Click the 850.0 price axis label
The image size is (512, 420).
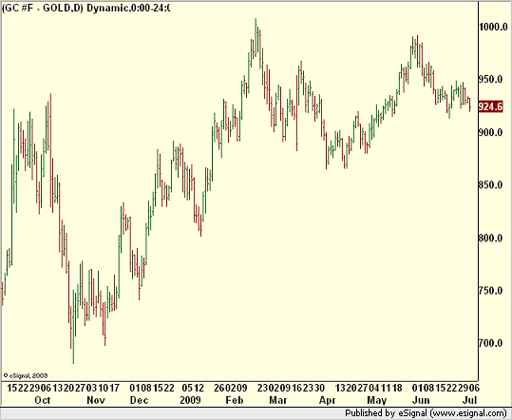tap(490, 185)
